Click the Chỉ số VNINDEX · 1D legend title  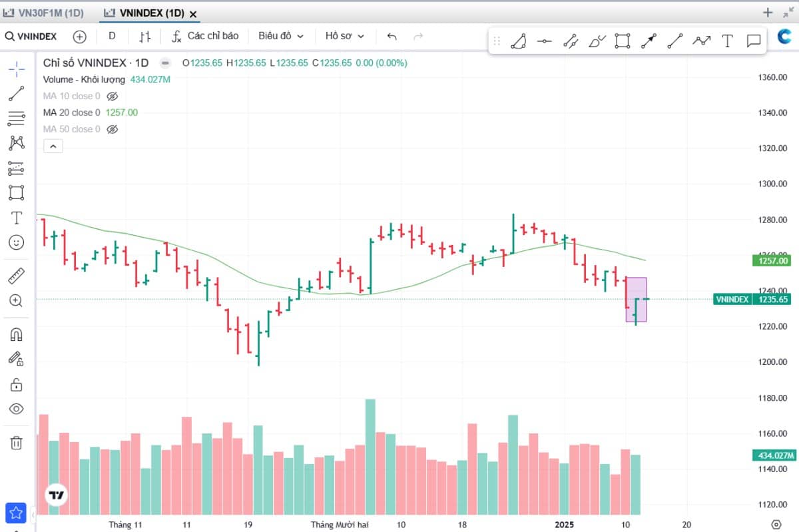tap(96, 63)
